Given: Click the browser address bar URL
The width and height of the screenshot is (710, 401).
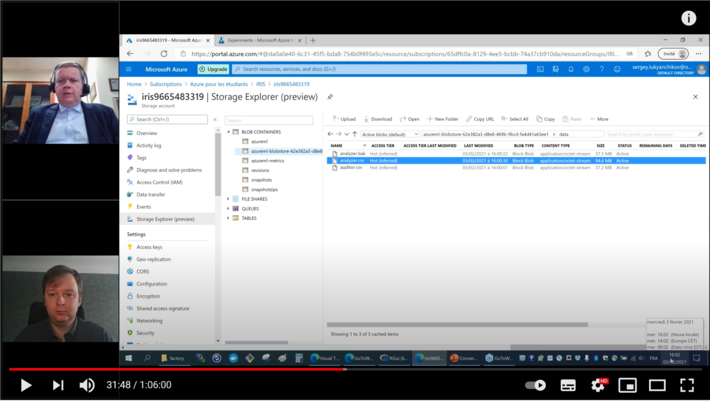Looking at the screenshot, I should click(x=405, y=54).
